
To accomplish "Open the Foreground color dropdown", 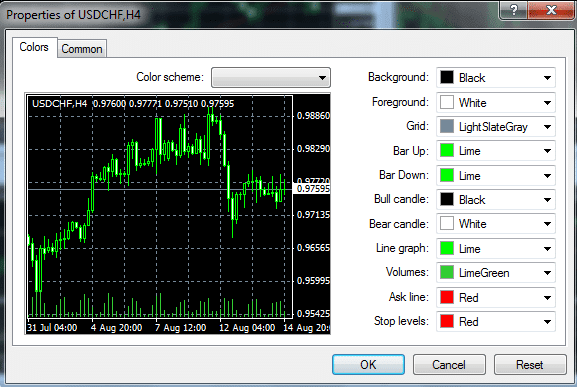I will click(496, 102).
